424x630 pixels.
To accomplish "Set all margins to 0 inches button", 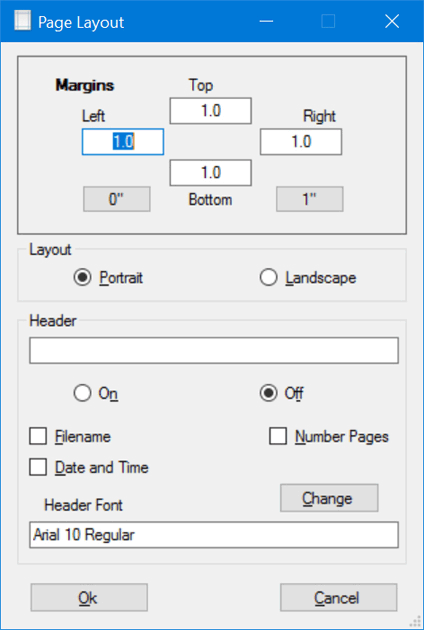I will (x=117, y=199).
